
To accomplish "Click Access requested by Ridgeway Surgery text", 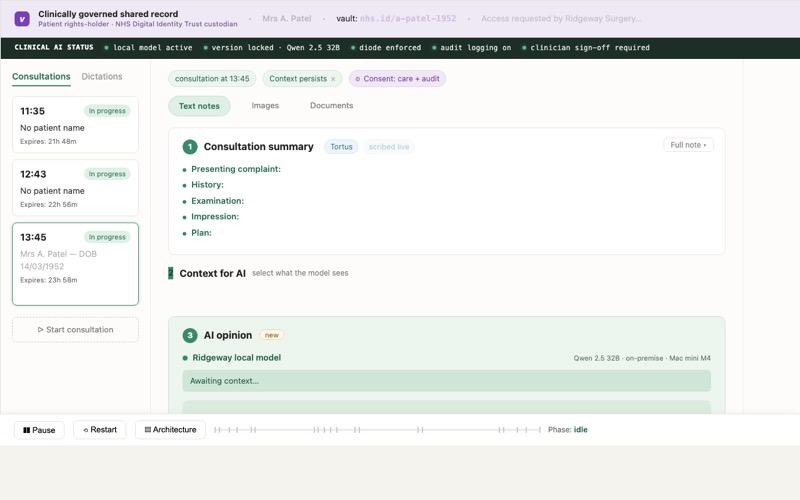I will [561, 18].
